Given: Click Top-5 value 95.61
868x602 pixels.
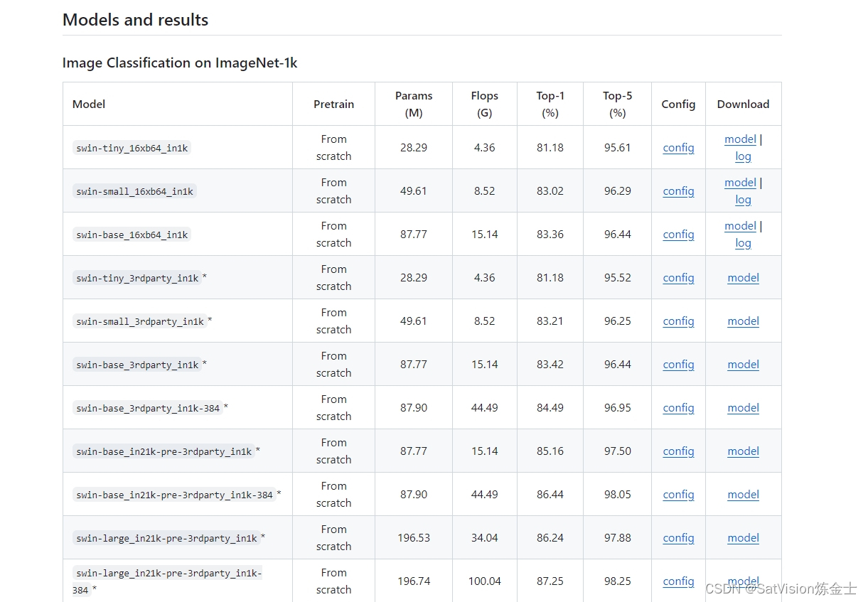Looking at the screenshot, I should coord(617,148).
